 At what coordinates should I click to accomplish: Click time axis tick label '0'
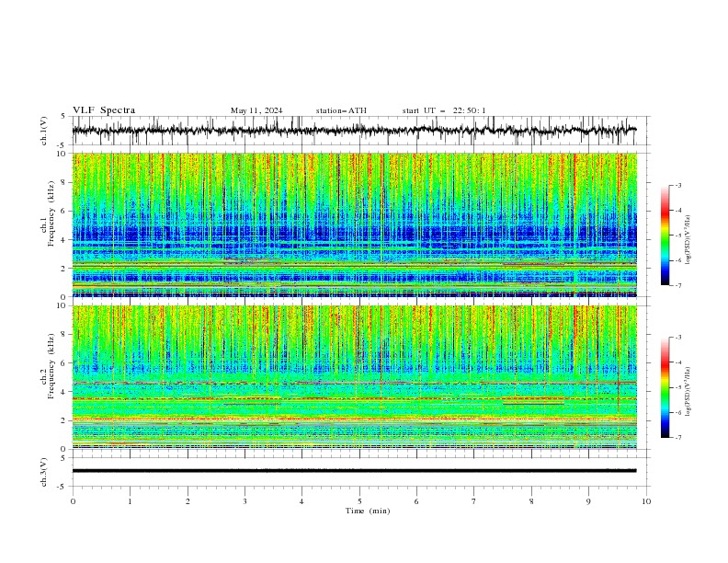coord(73,501)
